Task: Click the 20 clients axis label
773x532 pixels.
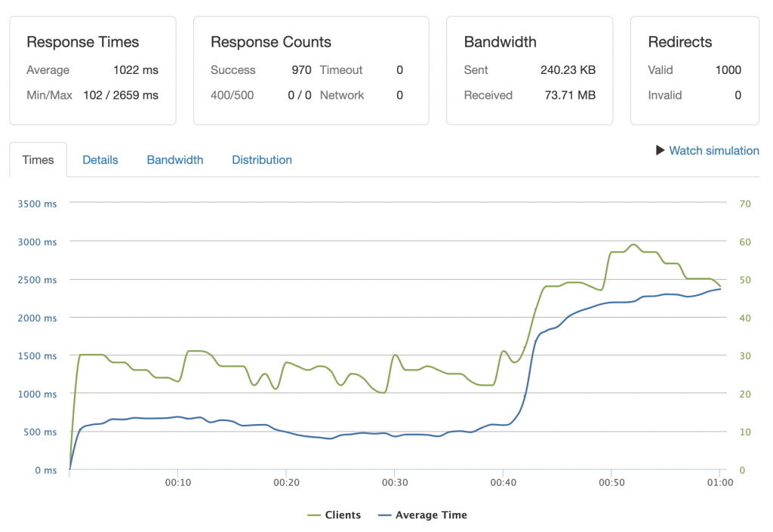Action: click(x=745, y=394)
